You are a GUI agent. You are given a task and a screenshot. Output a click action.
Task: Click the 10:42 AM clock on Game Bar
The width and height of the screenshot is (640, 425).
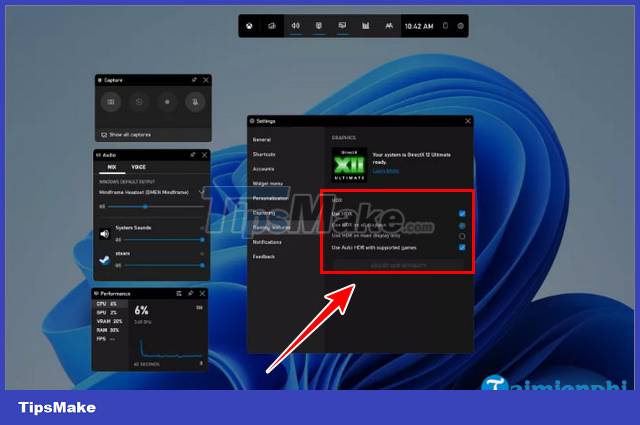click(419, 26)
